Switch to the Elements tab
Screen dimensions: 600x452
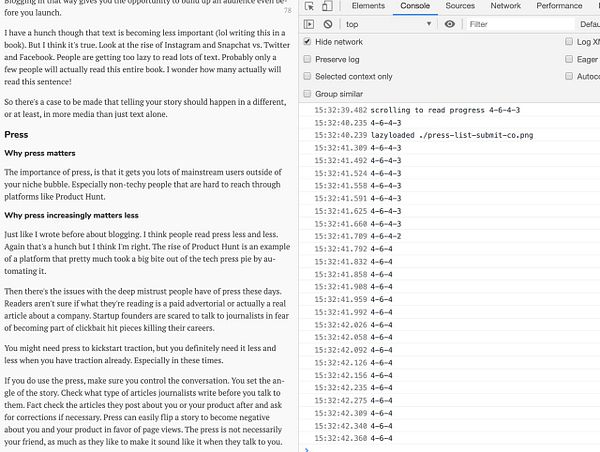tap(368, 6)
